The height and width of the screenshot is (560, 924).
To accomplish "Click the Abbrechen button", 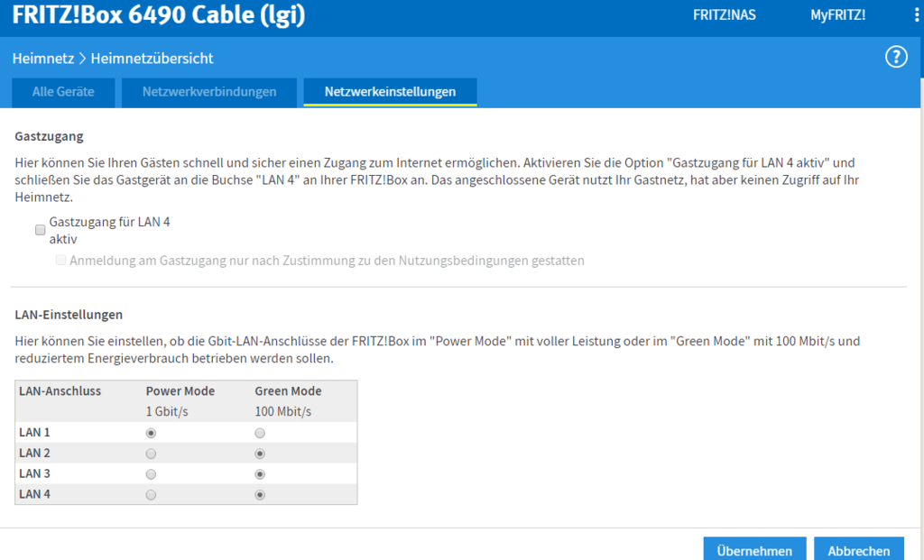I will click(858, 550).
